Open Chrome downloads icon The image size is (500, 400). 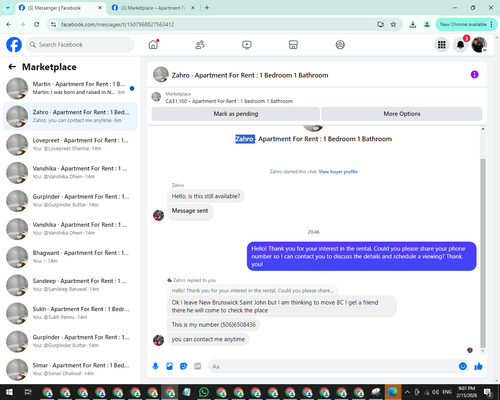(x=413, y=24)
